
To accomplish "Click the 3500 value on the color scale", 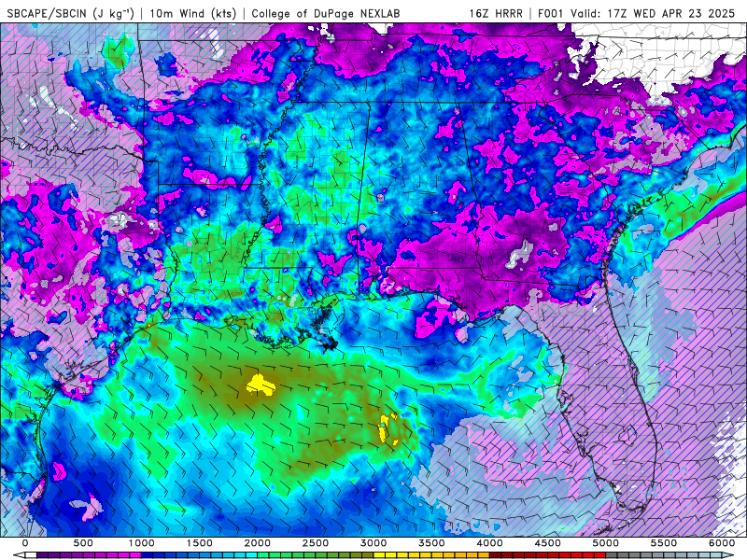I will click(x=431, y=543).
